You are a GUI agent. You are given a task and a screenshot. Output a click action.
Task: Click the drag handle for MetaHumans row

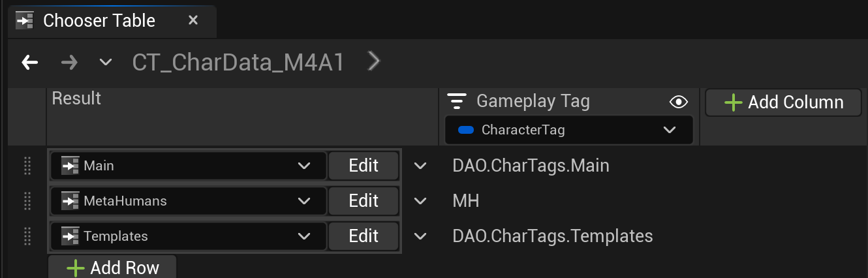[27, 200]
